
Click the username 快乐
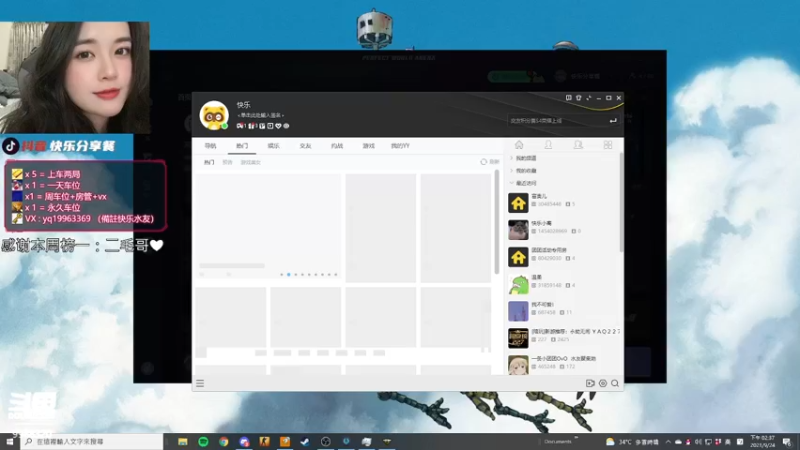[243, 105]
